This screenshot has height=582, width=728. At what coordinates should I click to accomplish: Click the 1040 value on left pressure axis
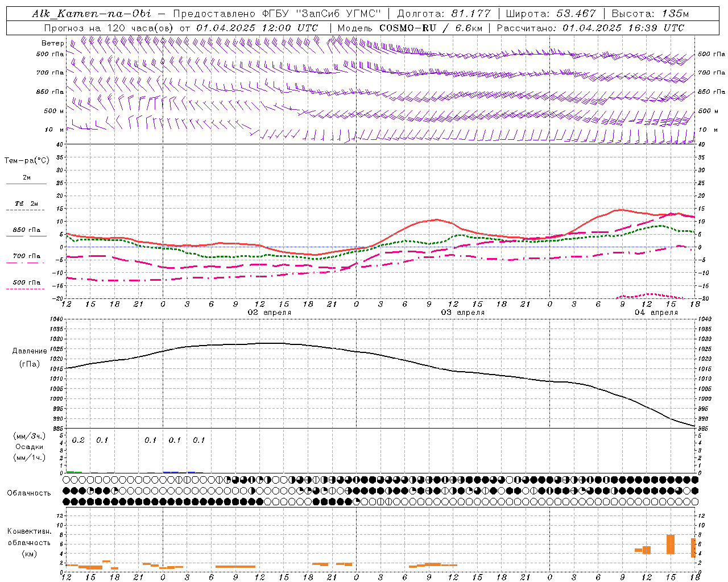point(56,319)
